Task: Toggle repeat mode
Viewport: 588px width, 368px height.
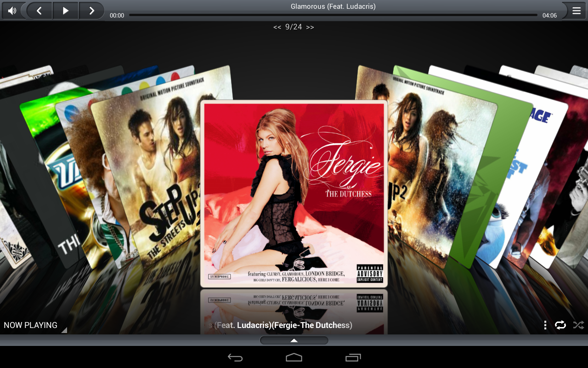Action: 560,325
